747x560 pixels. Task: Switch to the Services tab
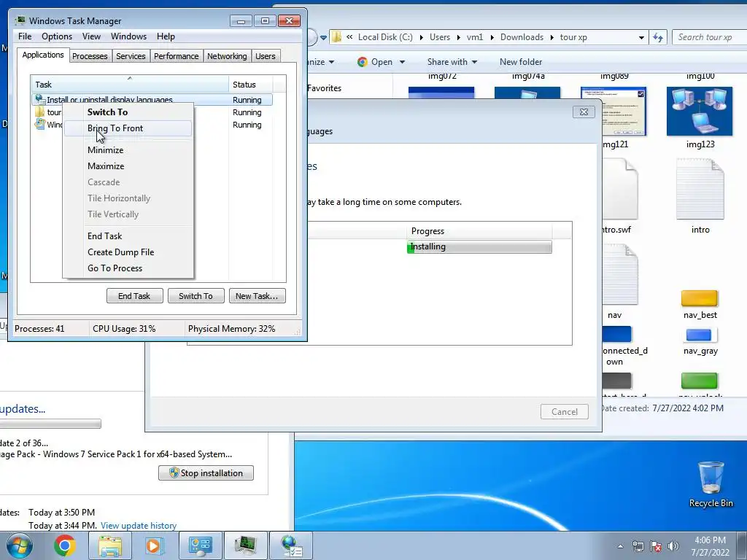pos(131,56)
